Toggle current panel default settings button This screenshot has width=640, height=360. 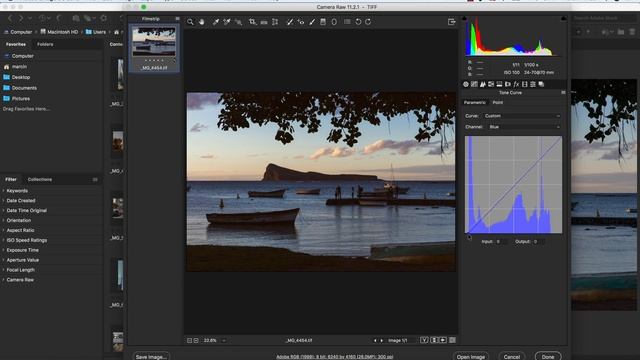pos(452,340)
